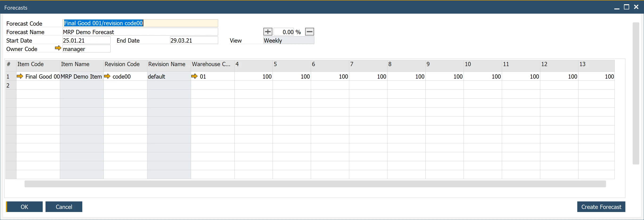Expand the View dropdown showing Weekly

[288, 40]
